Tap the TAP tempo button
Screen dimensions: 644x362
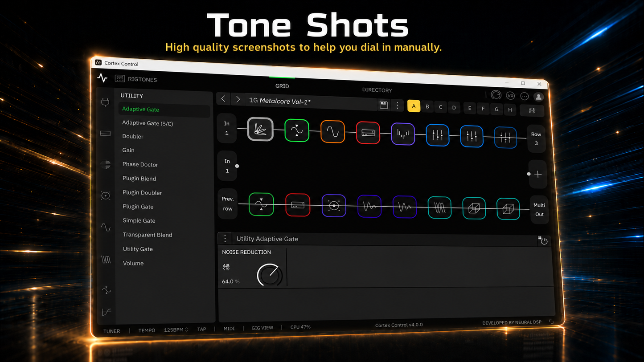point(202,329)
